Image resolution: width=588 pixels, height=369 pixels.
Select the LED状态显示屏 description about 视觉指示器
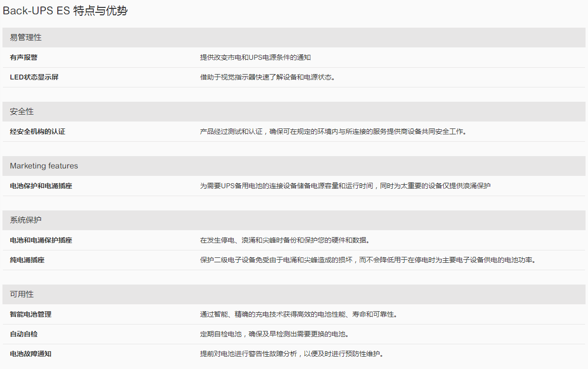click(267, 77)
